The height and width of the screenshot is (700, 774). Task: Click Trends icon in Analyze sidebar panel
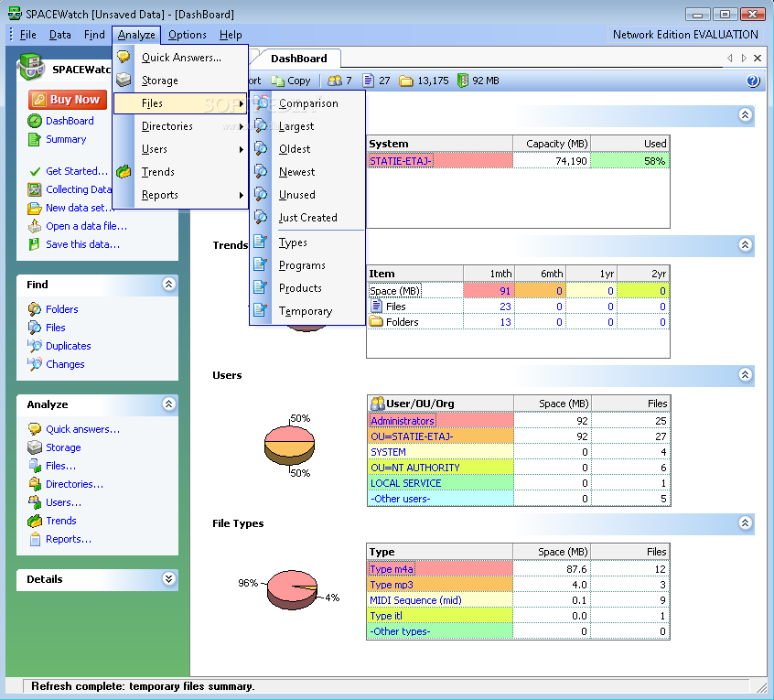[35, 521]
